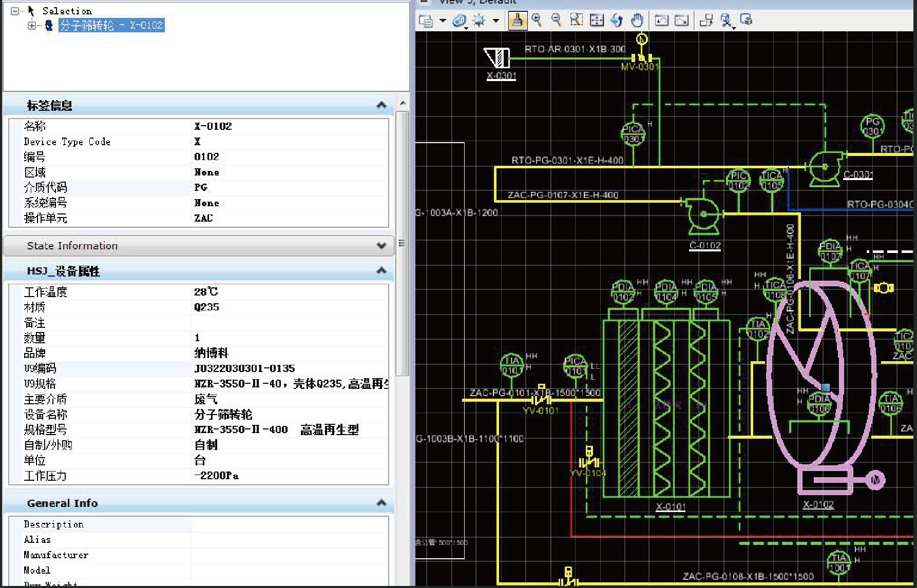917x588 pixels.
Task: Go to previous view
Action: [662, 21]
